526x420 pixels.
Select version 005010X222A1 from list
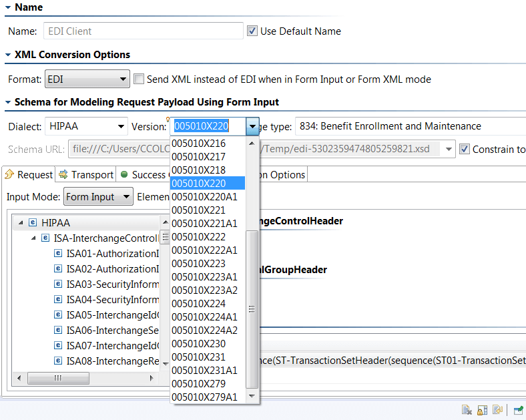pyautogui.click(x=208, y=250)
